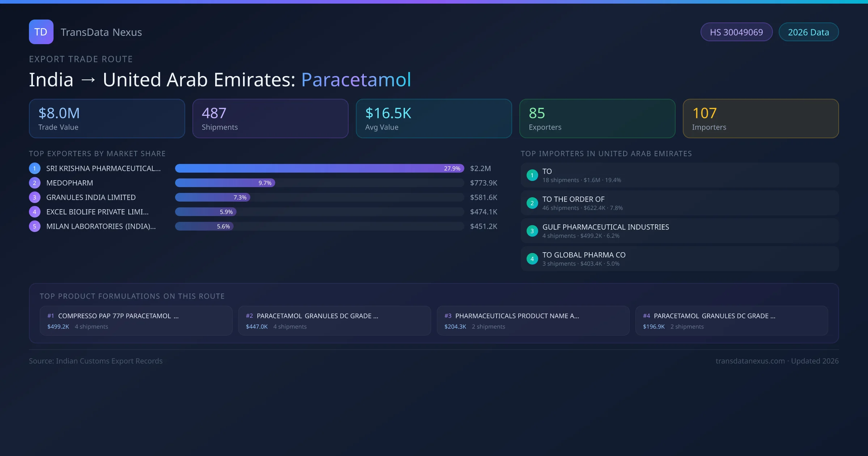The height and width of the screenshot is (456, 868).
Task: Click the TD logo icon
Action: pyautogui.click(x=41, y=32)
